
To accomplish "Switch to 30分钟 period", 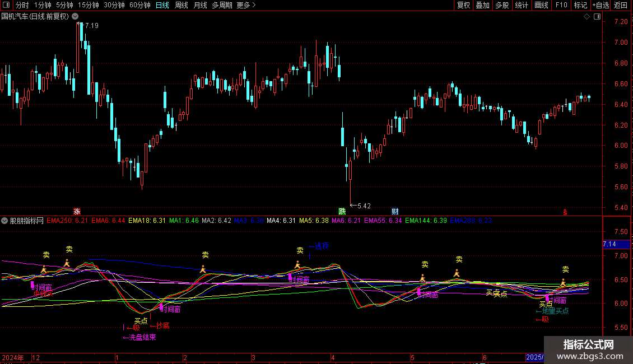I will coord(114,5).
